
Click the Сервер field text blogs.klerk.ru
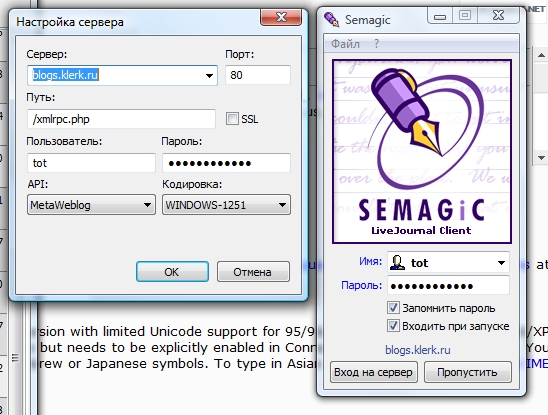point(65,75)
